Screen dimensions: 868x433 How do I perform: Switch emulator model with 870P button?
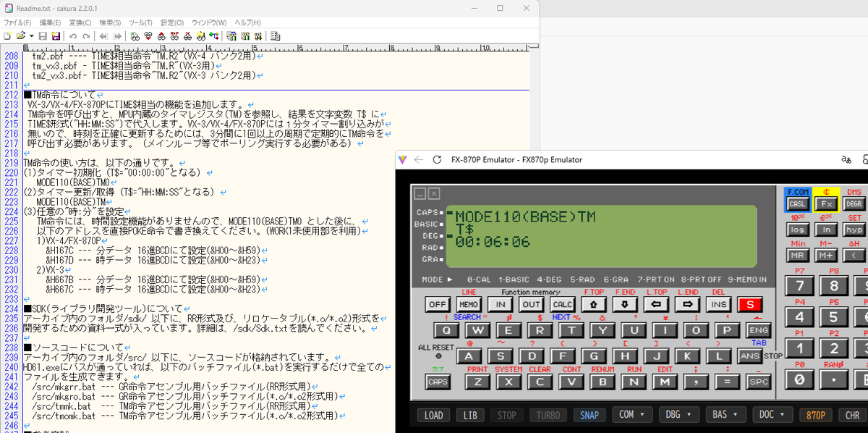coord(816,415)
